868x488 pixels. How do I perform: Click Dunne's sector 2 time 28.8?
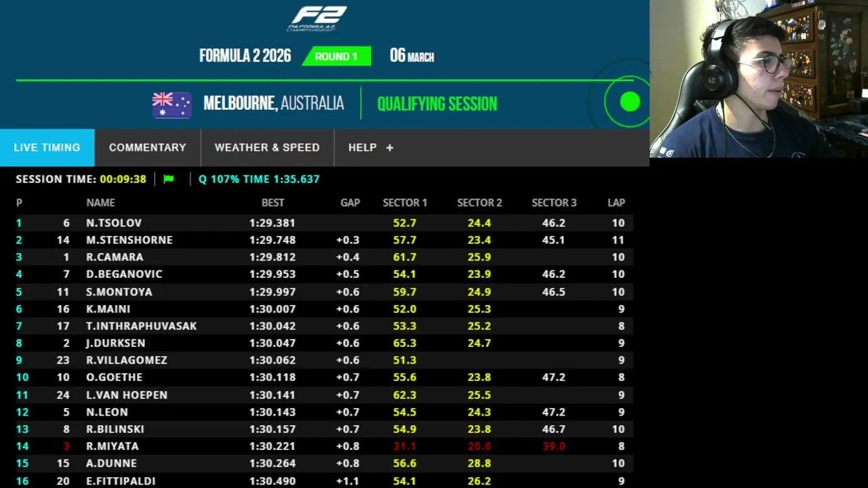click(x=479, y=463)
